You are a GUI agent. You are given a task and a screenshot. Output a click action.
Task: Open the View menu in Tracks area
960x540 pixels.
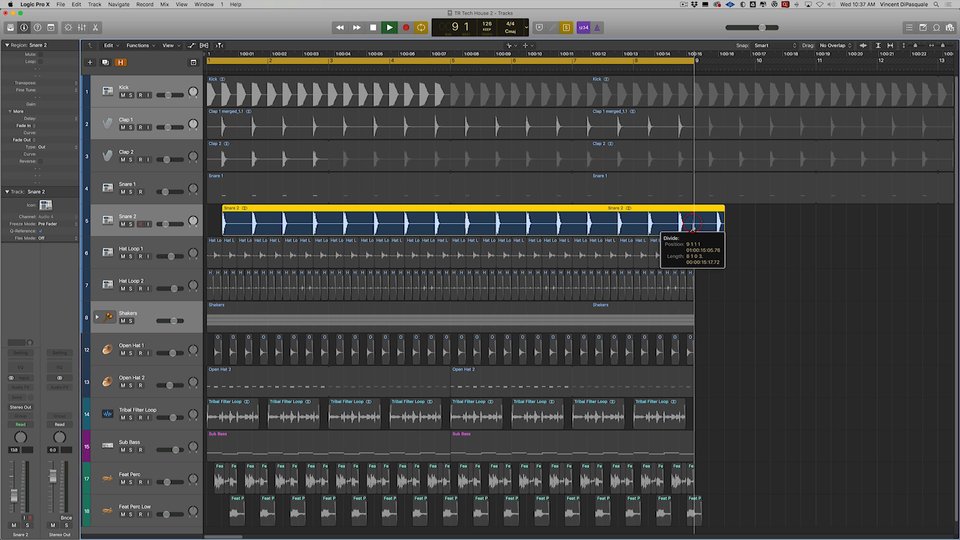point(170,45)
